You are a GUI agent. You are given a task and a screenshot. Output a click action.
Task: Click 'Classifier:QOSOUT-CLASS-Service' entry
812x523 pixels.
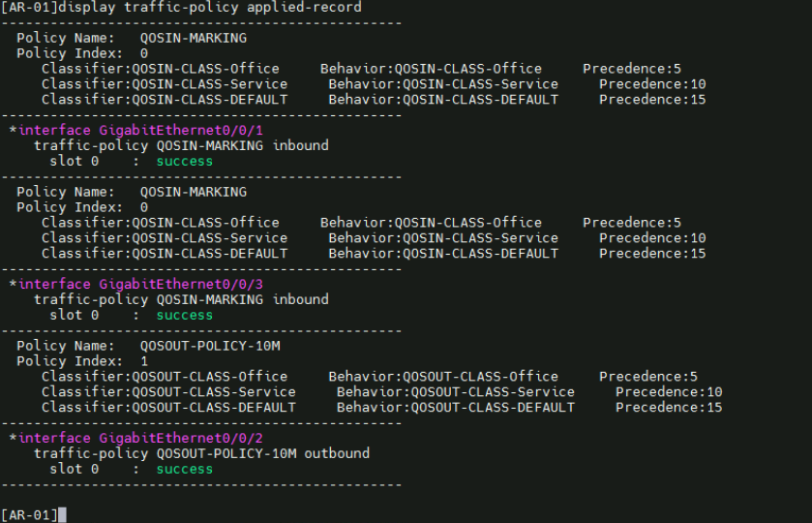pos(168,392)
